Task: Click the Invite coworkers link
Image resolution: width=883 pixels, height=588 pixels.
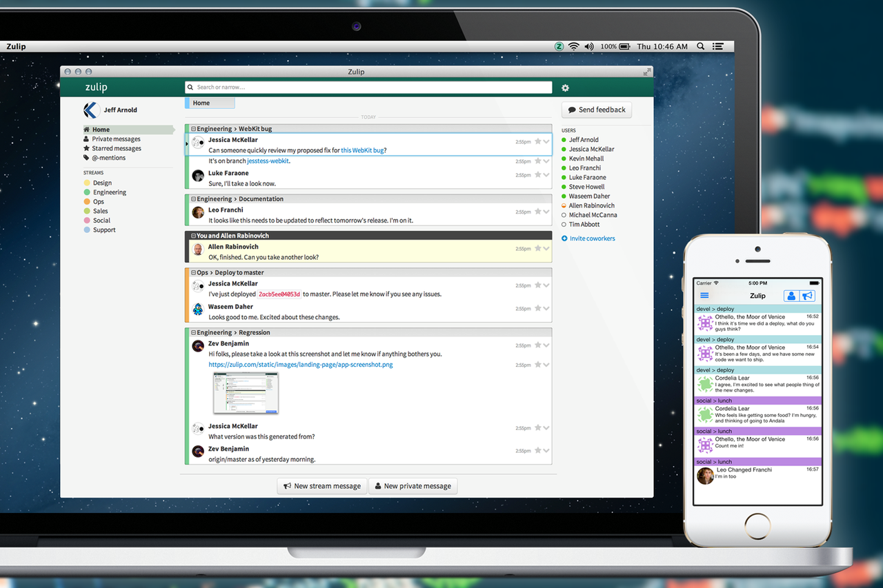Action: tap(588, 239)
